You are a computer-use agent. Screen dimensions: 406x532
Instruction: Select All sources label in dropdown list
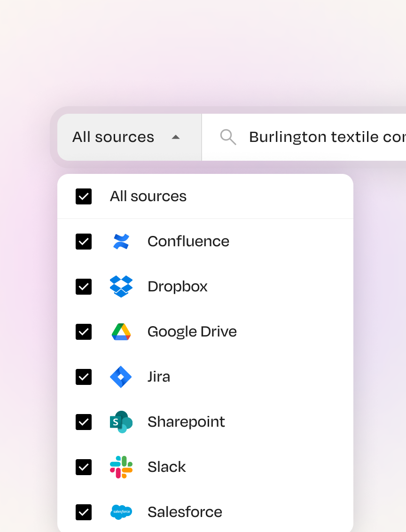tap(148, 196)
